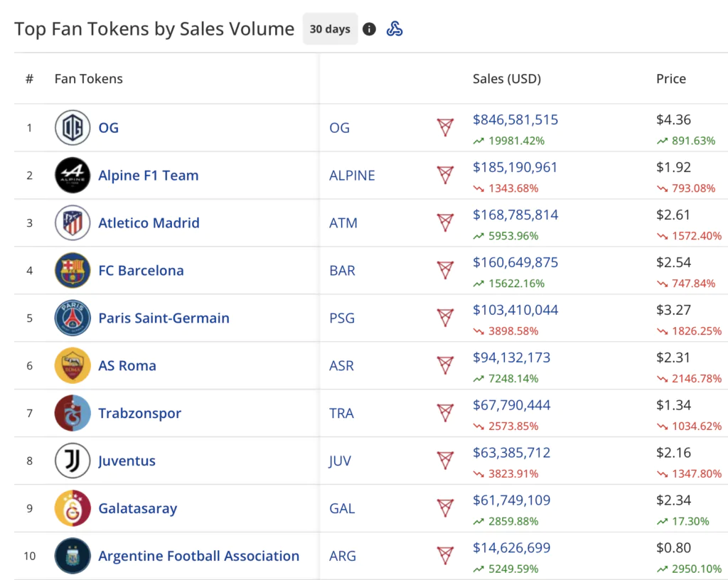Open the 30 days period selector
The width and height of the screenshot is (728, 580).
(x=330, y=29)
